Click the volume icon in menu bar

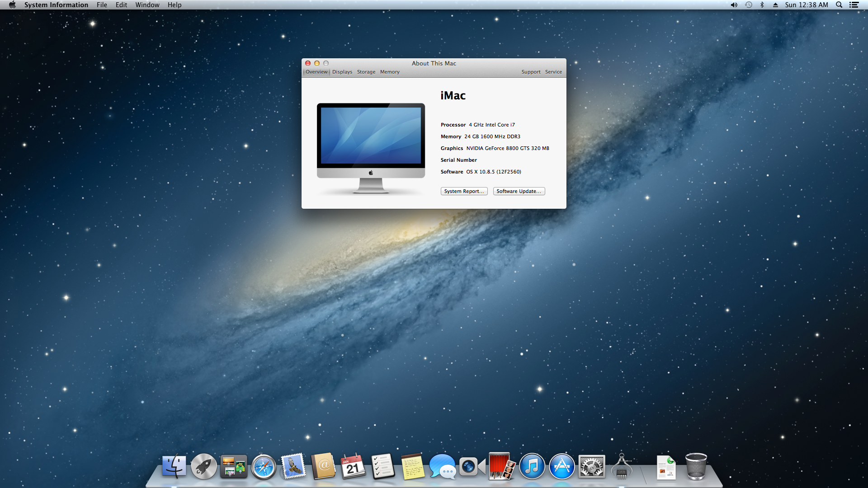734,5
